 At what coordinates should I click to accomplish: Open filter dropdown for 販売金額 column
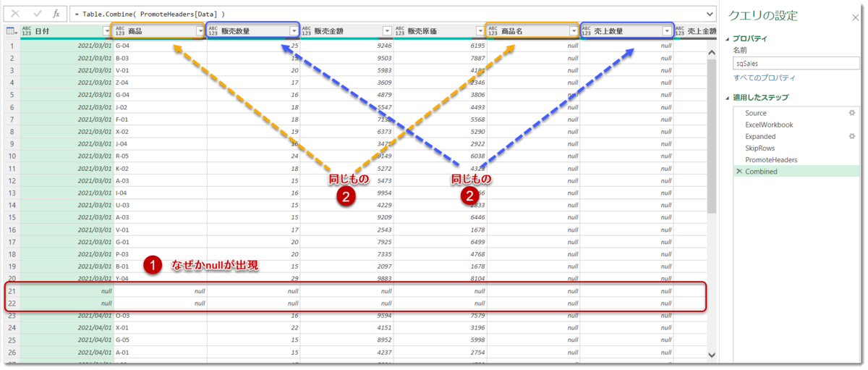click(x=387, y=31)
